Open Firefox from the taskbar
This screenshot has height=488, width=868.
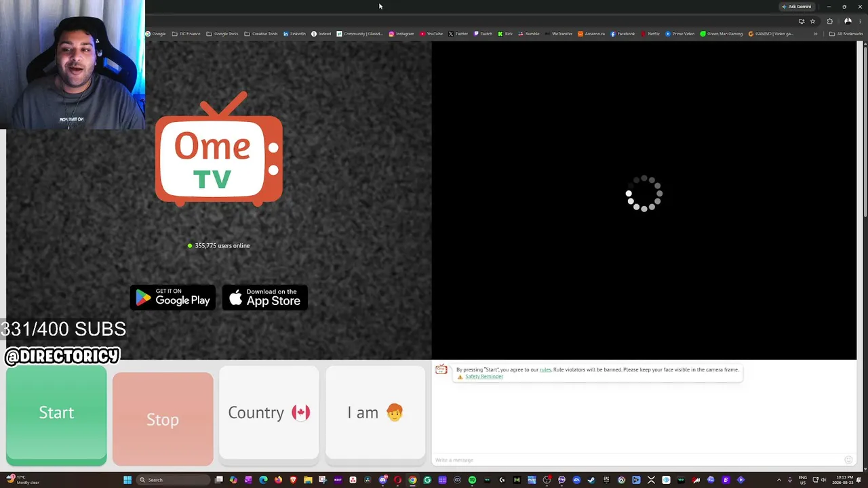point(279,480)
